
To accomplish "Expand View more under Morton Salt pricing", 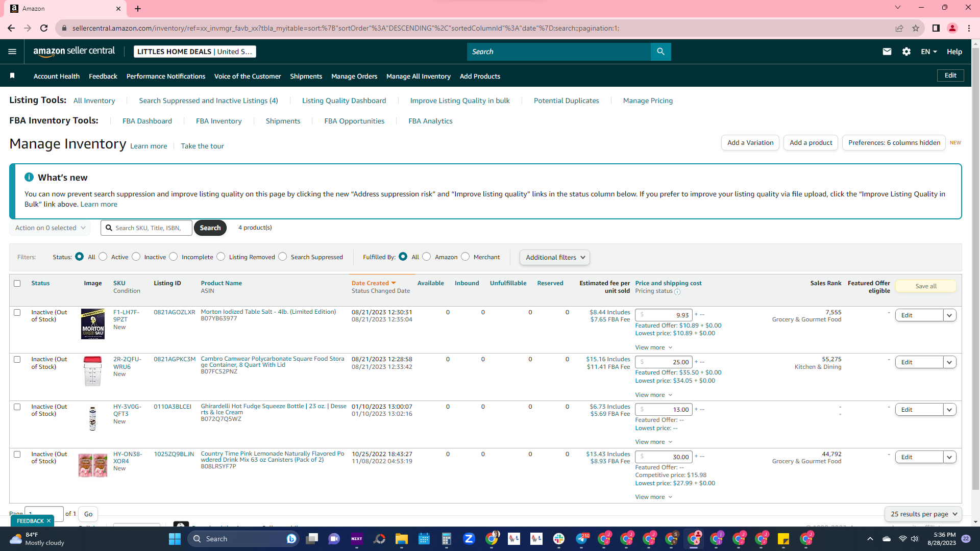I will tap(654, 347).
